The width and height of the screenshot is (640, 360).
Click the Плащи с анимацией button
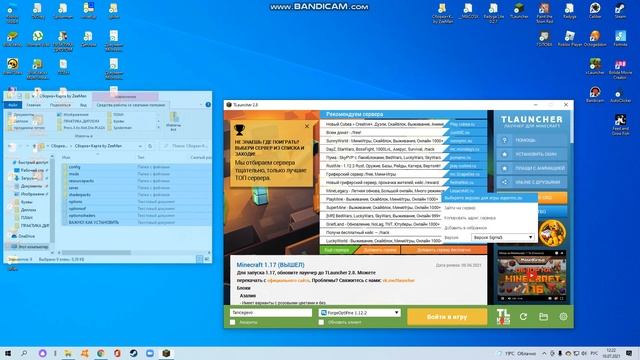pyautogui.click(x=532, y=168)
